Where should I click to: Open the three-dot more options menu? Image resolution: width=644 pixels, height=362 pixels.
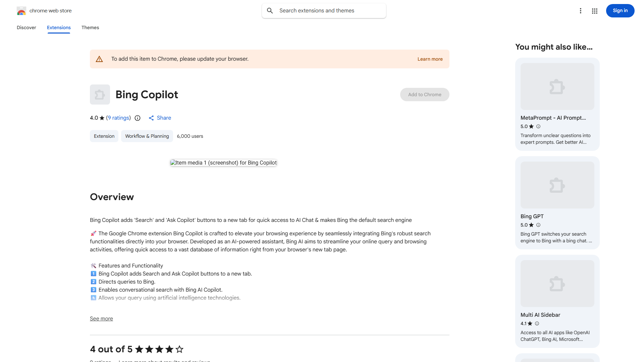580,11
